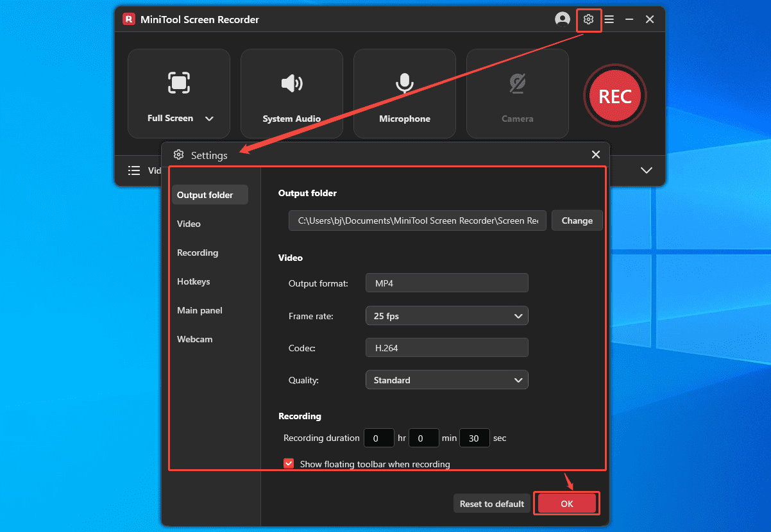This screenshot has width=771, height=532.
Task: Select the Full Screen capture region tile
Action: [179, 94]
